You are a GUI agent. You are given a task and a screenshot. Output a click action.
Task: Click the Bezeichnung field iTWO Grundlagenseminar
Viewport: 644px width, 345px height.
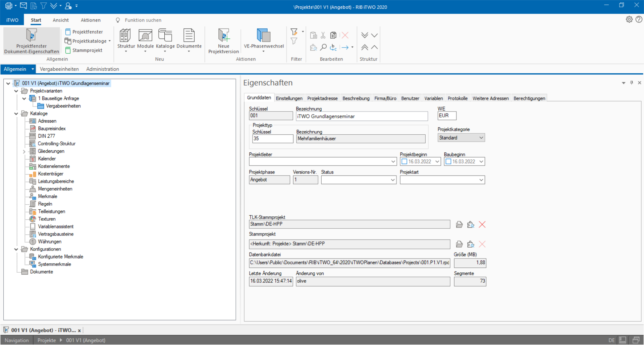coord(362,116)
